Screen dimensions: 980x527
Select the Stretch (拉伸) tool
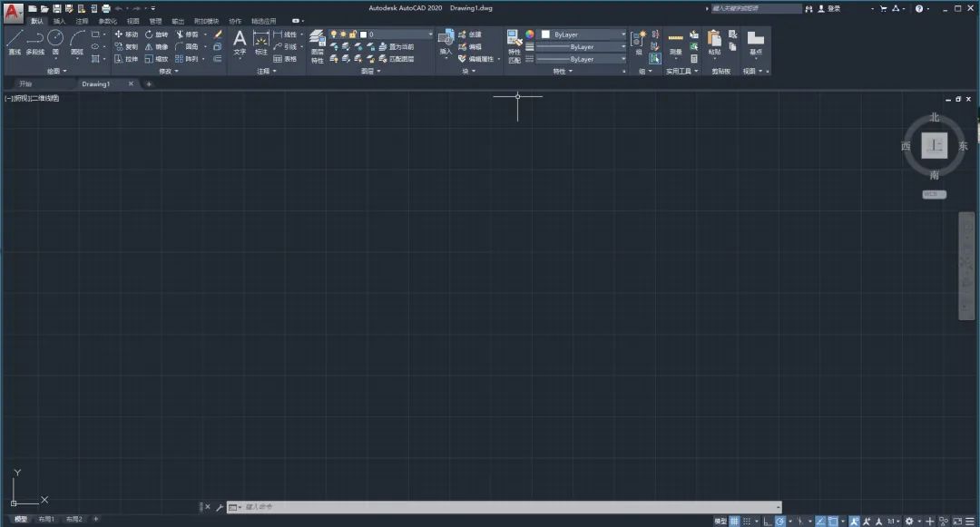126,59
